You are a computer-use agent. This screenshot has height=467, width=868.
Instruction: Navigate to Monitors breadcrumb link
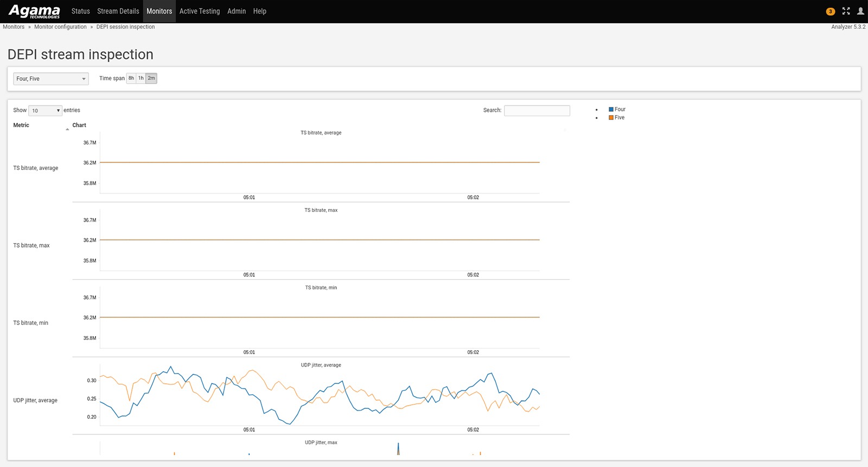tap(14, 27)
